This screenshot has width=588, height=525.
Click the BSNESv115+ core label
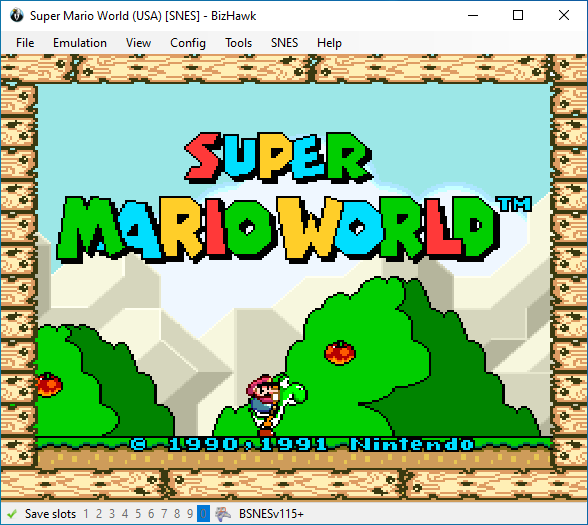click(x=271, y=513)
